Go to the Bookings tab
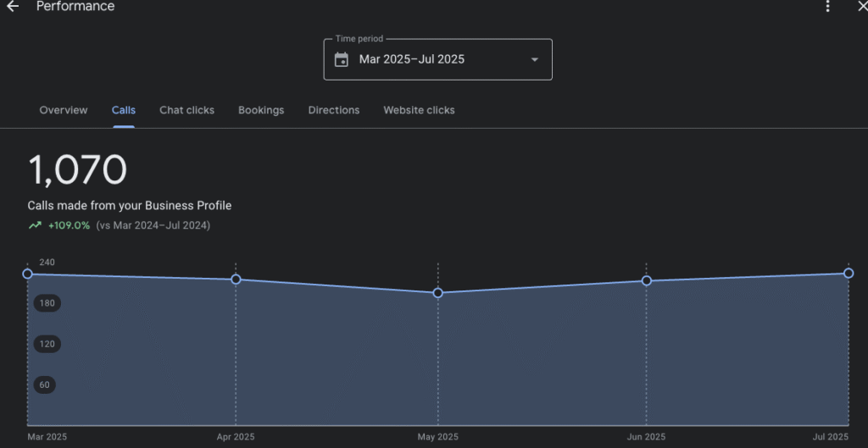Image resolution: width=868 pixels, height=448 pixels. pos(261,110)
